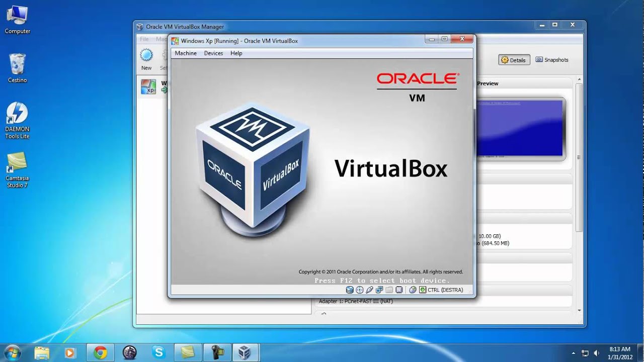
Task: Click the VM preview thumbnail
Action: [519, 128]
